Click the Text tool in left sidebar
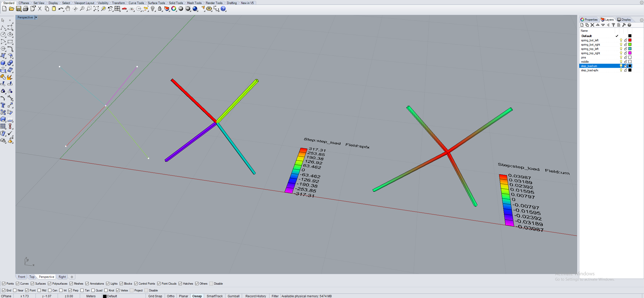Viewport: 644px width, 298px height. [x=3, y=105]
